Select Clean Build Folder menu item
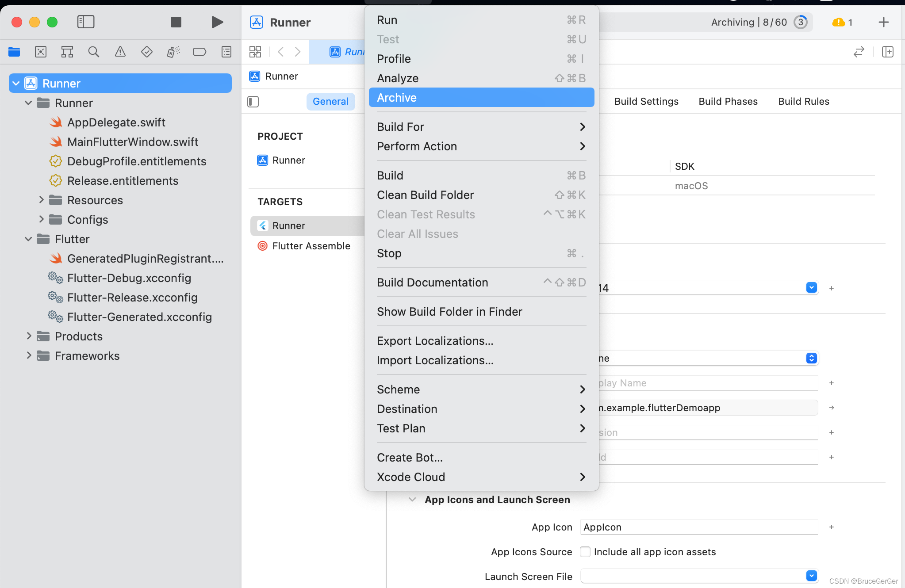Screen dimensions: 905x588 pyautogui.click(x=481, y=195)
